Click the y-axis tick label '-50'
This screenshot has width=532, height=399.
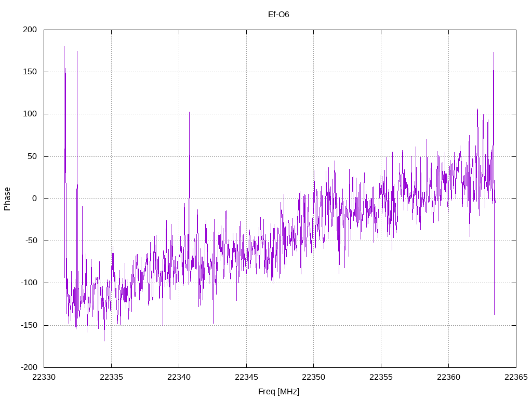(x=31, y=241)
